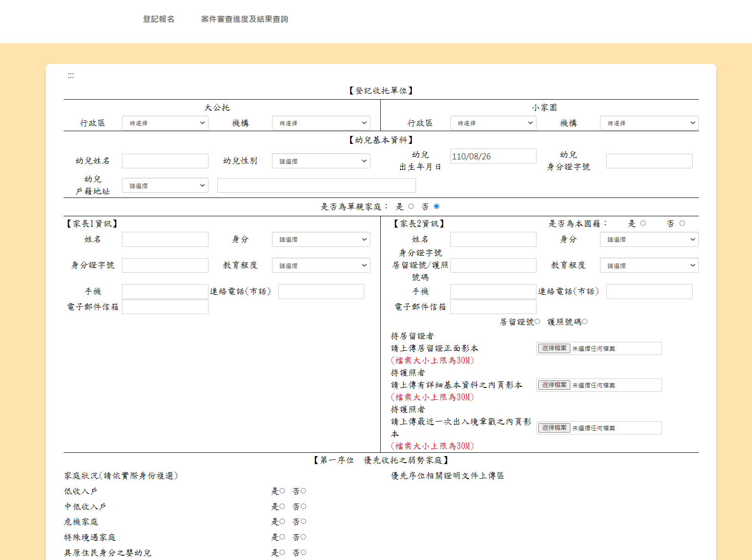The width and height of the screenshot is (752, 560).
Task: Choose 居留證號 radio option
Action: [537, 322]
